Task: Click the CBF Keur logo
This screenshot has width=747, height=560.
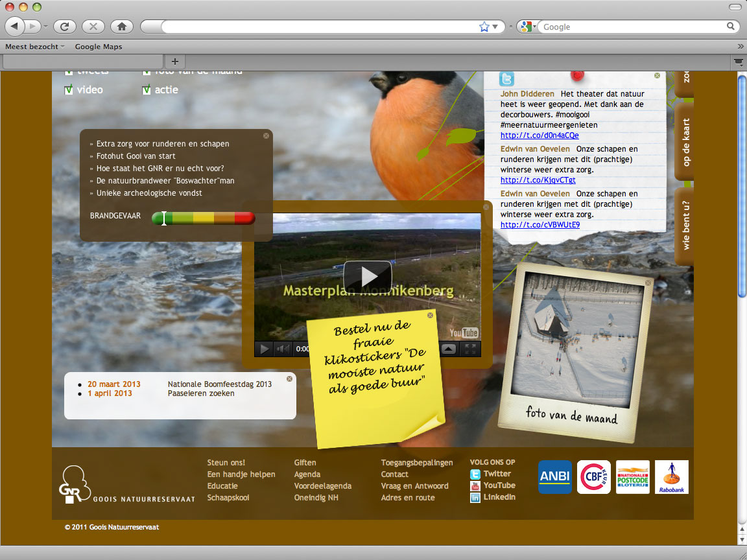Action: 593,476
